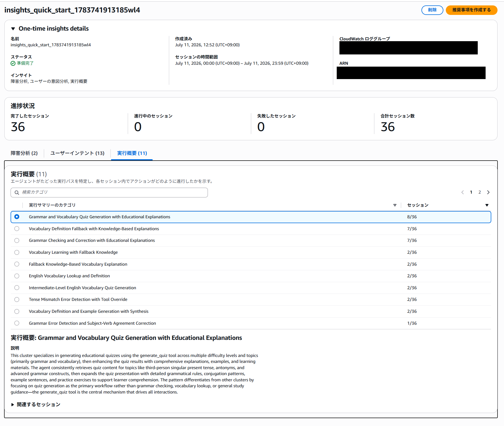
Task: Select Tense Mismatch Error Detection radio
Action: (x=17, y=300)
